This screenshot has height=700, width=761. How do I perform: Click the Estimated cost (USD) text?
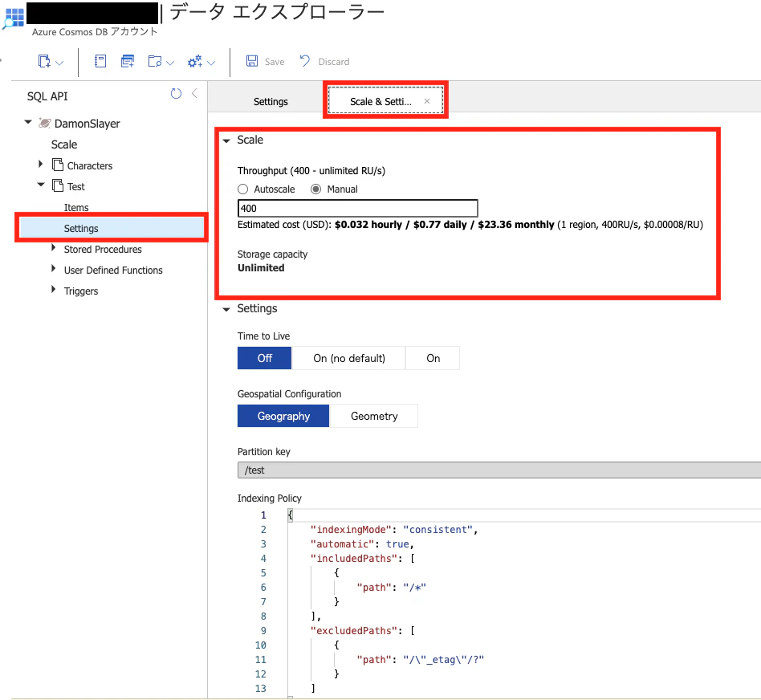(470, 225)
